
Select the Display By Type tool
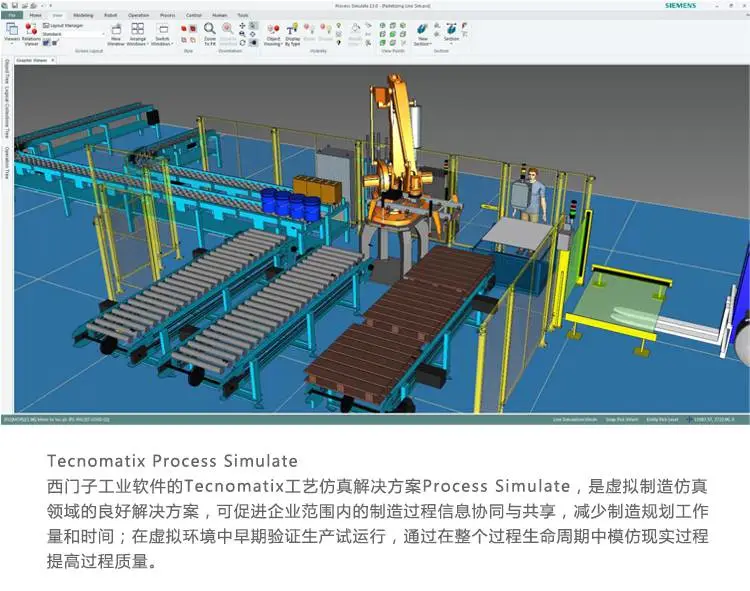292,33
